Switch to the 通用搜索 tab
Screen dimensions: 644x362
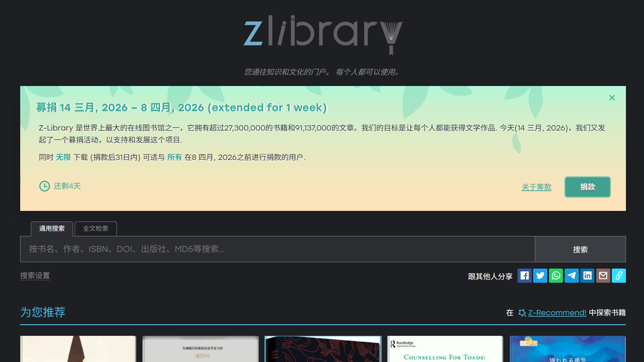coord(52,229)
